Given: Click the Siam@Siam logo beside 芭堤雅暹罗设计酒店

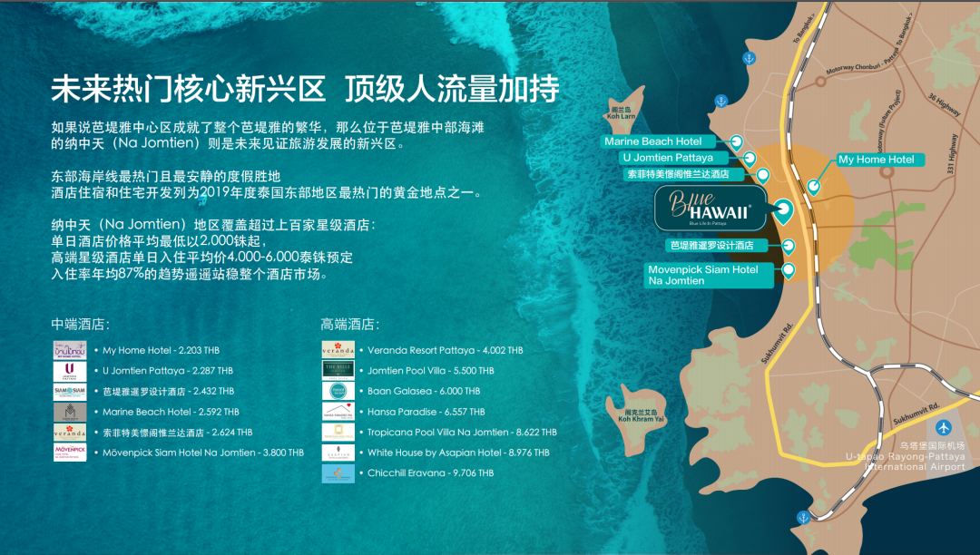Looking at the screenshot, I should pyautogui.click(x=69, y=392).
